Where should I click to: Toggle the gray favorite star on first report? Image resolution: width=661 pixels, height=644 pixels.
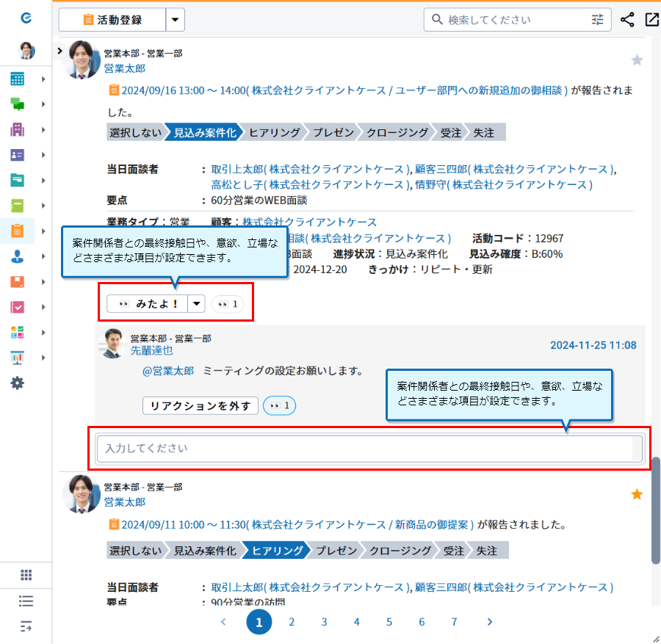pos(637,60)
